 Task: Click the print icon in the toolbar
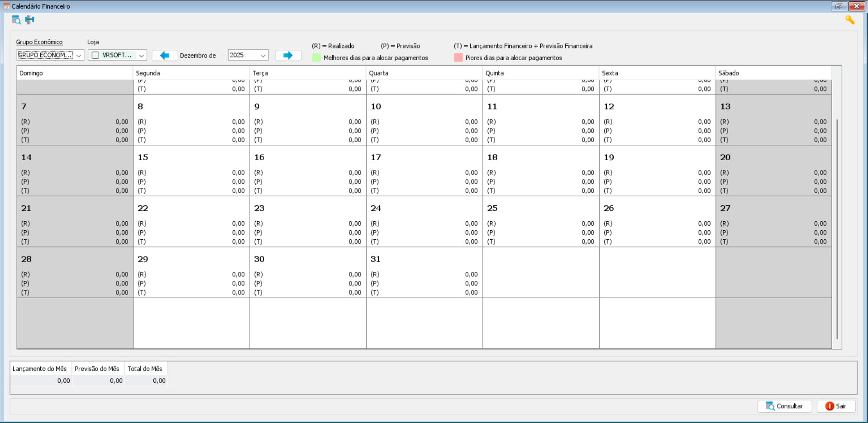tap(30, 20)
